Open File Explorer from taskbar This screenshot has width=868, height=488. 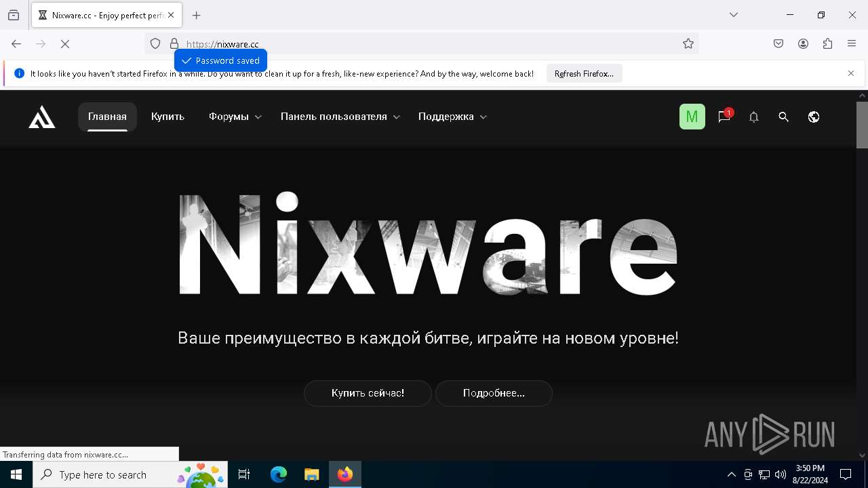tap(311, 474)
